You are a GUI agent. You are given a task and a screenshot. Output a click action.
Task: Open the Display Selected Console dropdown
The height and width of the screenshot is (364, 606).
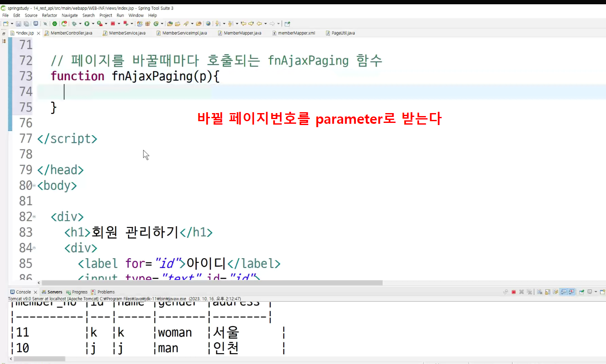596,292
